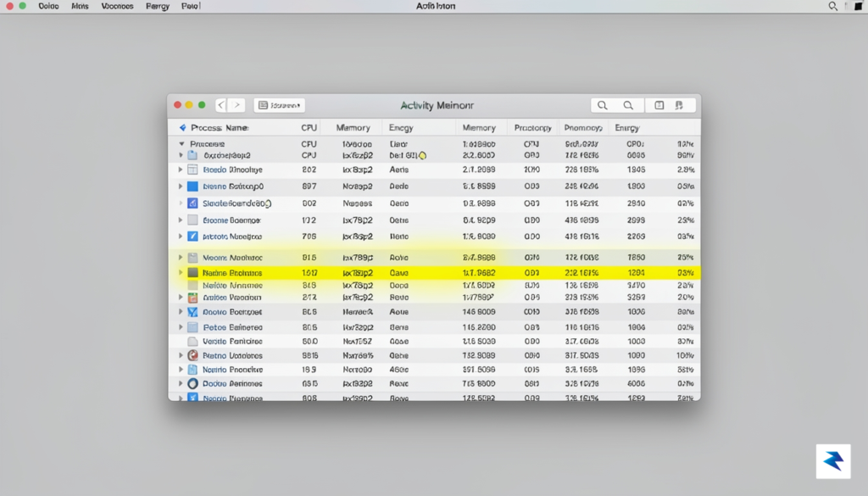Sort by the Process Name column header
The height and width of the screenshot is (496, 868).
[x=220, y=128]
